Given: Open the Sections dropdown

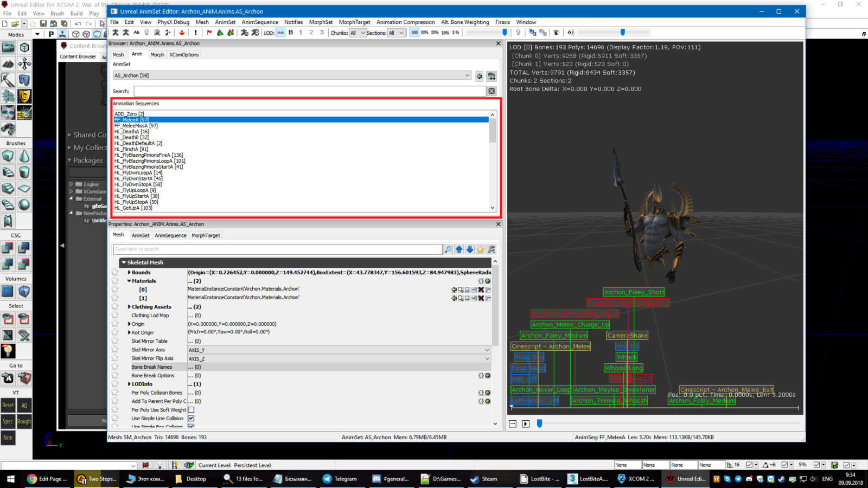Looking at the screenshot, I should pos(396,33).
